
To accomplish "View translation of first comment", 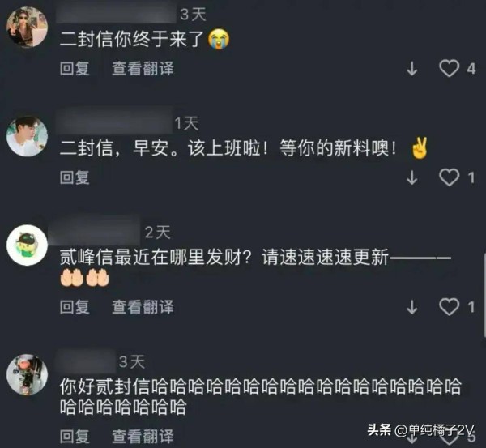I will [143, 68].
